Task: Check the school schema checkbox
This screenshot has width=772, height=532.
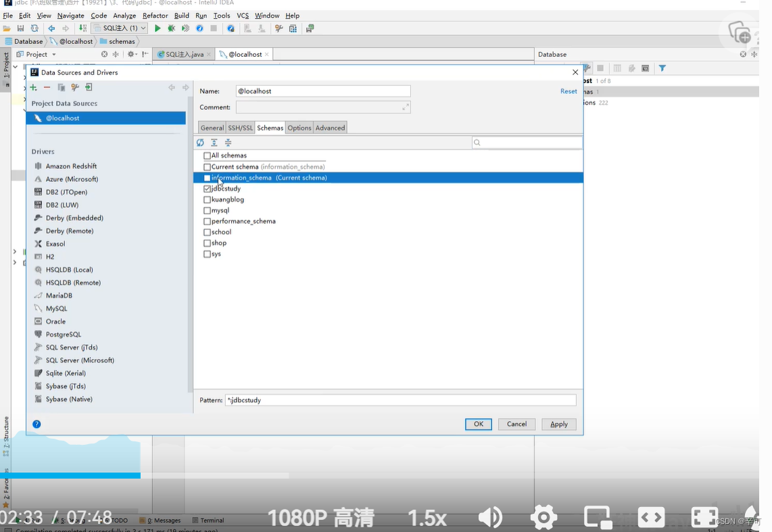Action: point(208,233)
